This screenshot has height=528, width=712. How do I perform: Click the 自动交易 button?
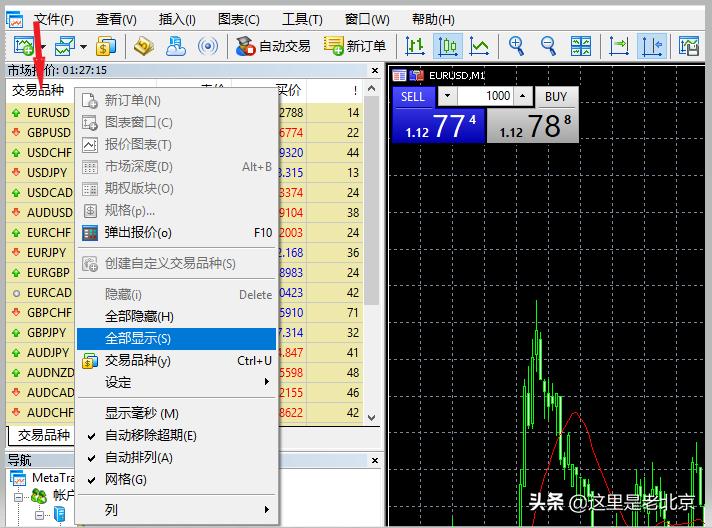click(273, 46)
